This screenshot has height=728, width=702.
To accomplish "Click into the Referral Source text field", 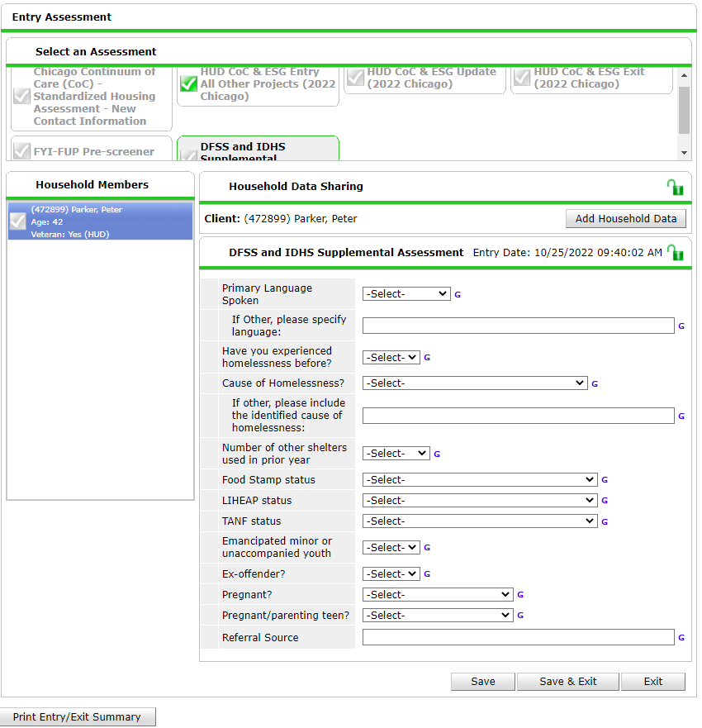I will click(x=518, y=638).
